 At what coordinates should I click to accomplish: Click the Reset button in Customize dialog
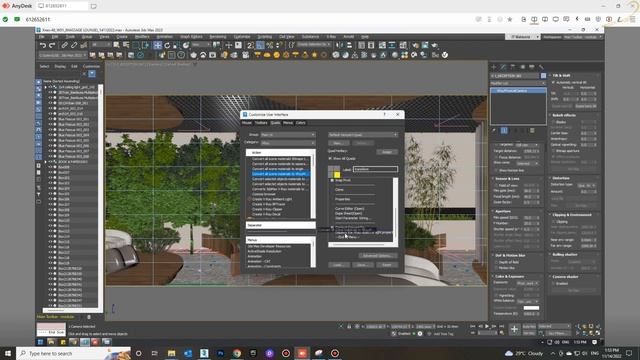point(387,265)
